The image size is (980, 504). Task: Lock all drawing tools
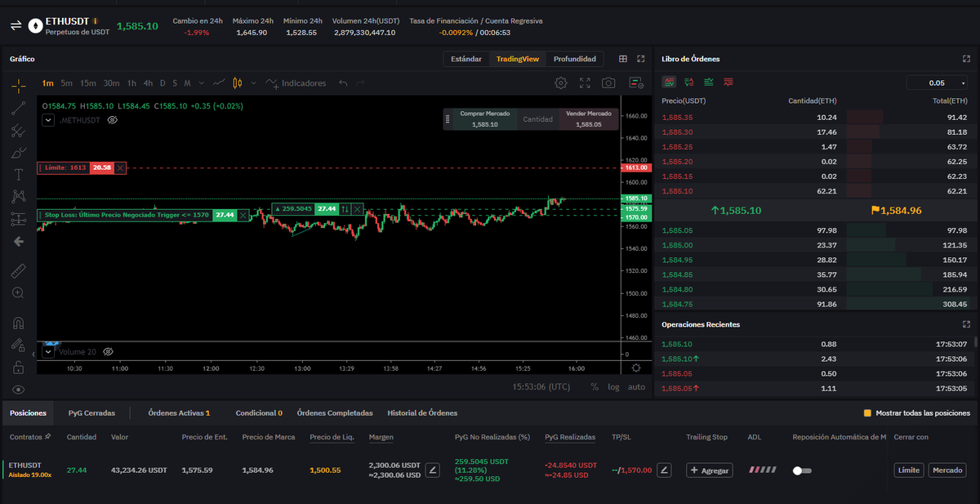(x=18, y=367)
